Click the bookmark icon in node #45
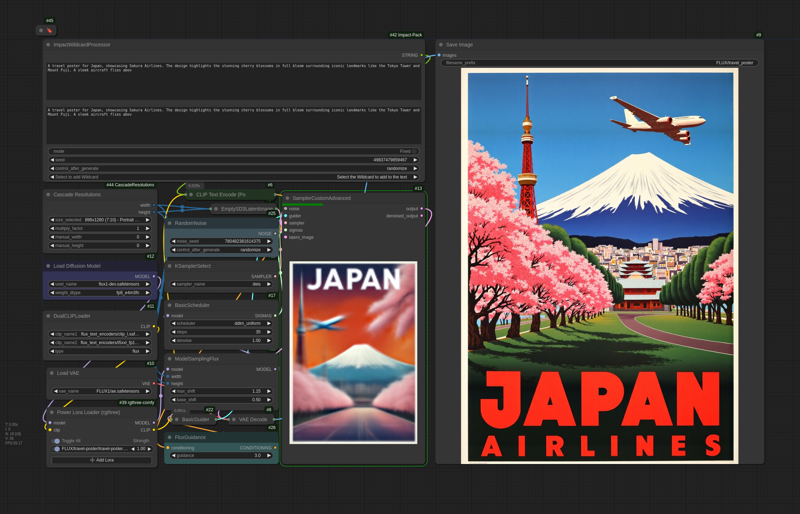Screen dimensions: 800x514 pyautogui.click(x=50, y=30)
